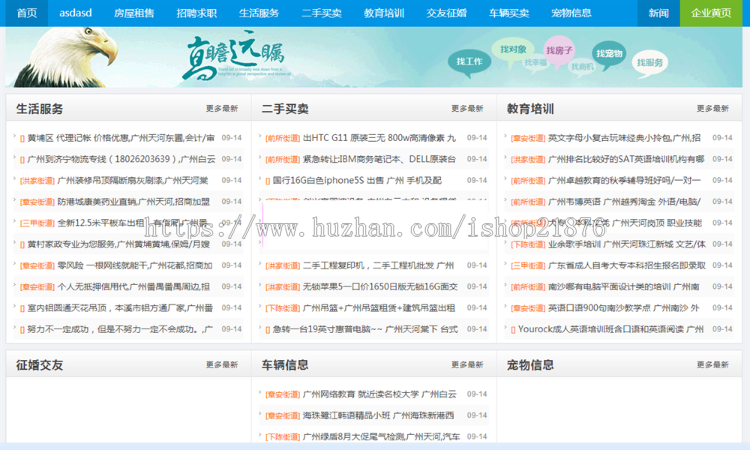Open listing 广州韦博英语 广州越秀淘金
The image size is (750, 450).
624,202
